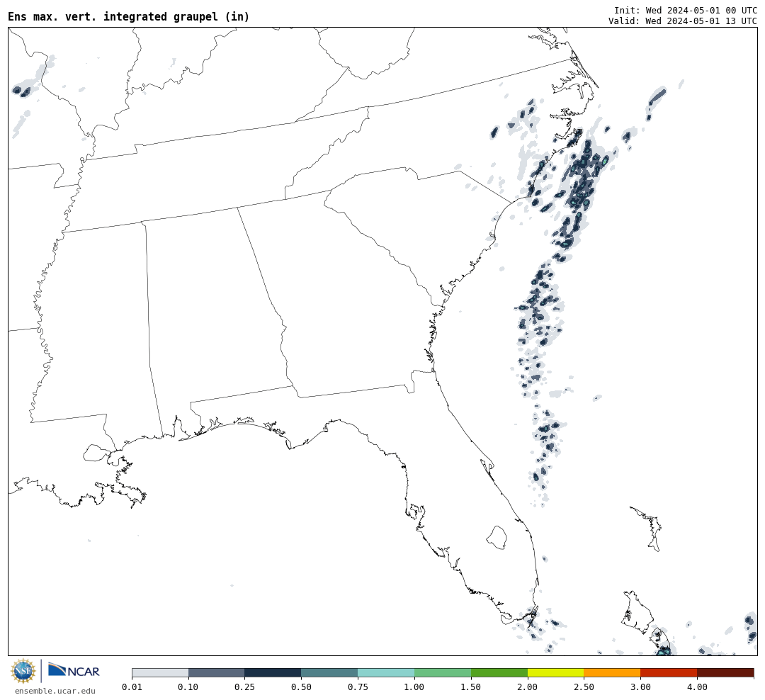The width and height of the screenshot is (765, 700).
Task: Click the NSF logo
Action: [23, 671]
